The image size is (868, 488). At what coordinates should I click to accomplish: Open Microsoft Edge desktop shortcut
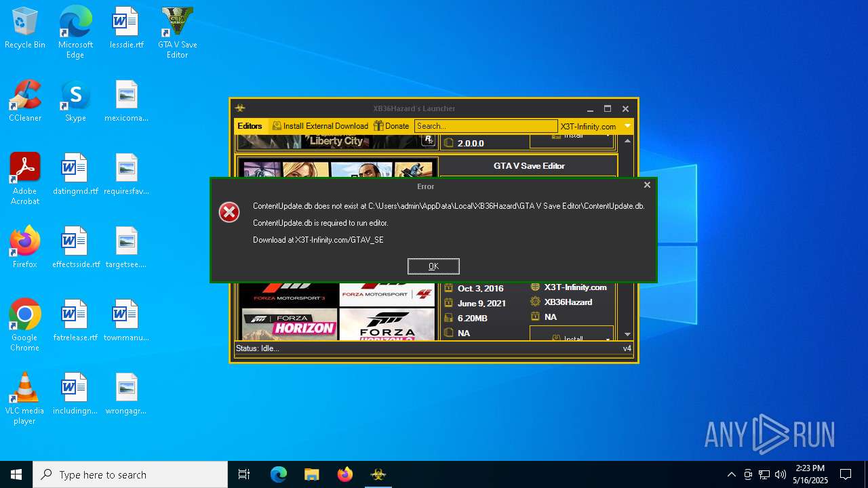pos(75,33)
